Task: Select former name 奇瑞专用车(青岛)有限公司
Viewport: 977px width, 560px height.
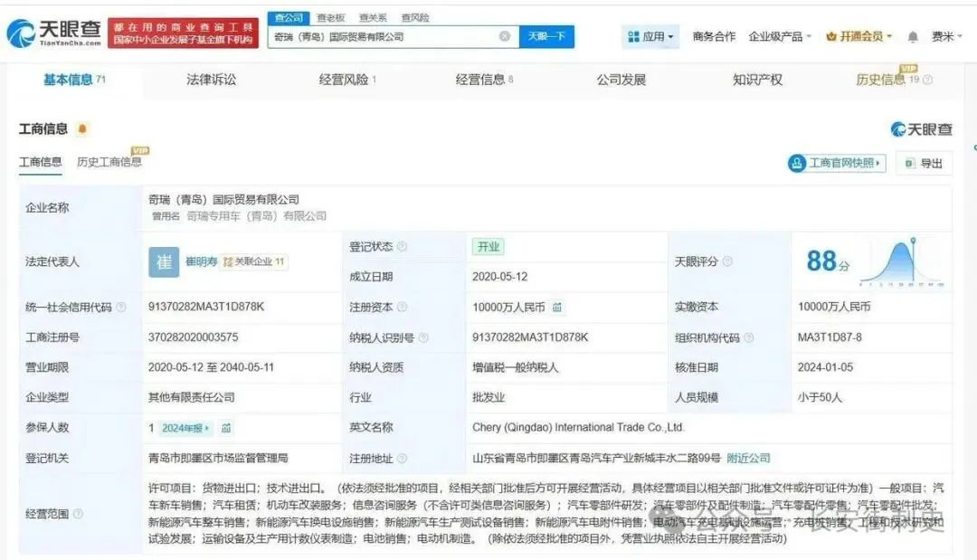Action: (x=257, y=216)
